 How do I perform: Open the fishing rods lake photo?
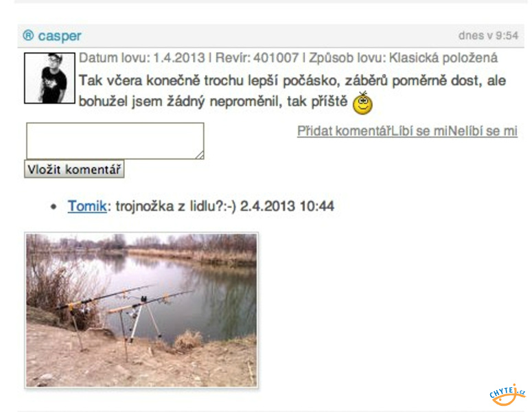(141, 310)
